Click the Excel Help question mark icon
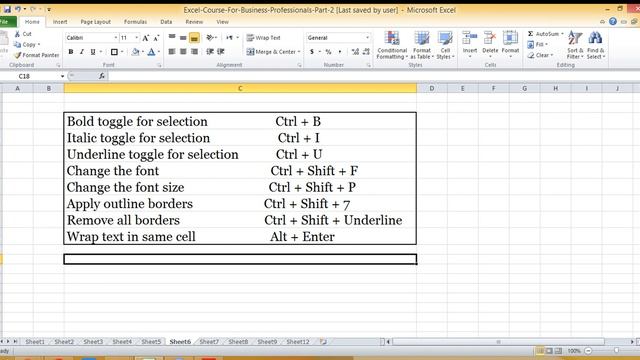This screenshot has height=360, width=640. click(613, 22)
